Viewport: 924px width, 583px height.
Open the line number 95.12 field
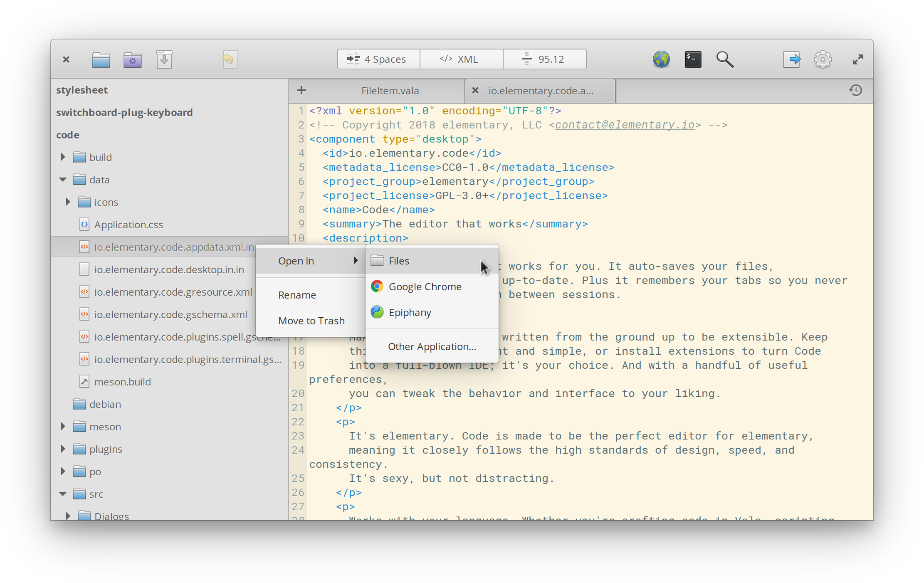click(544, 59)
